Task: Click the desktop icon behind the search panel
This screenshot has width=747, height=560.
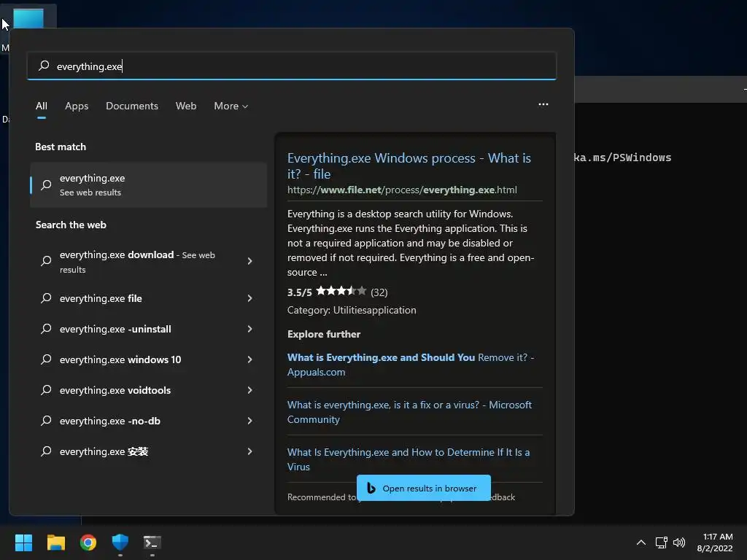Action: click(x=28, y=18)
